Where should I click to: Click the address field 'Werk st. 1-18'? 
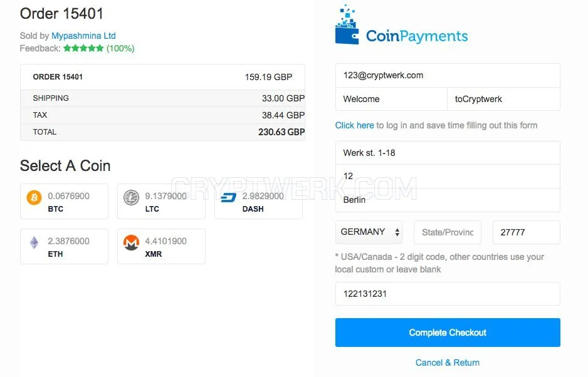click(448, 153)
